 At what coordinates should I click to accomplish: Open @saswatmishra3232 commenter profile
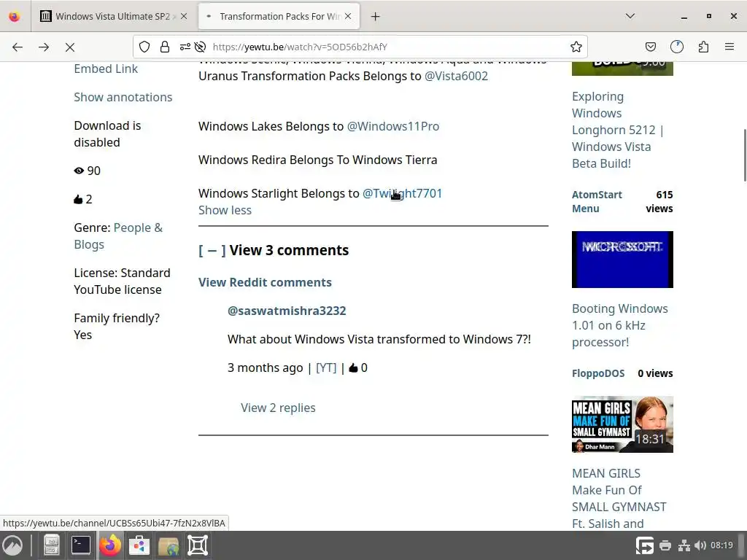[287, 311]
